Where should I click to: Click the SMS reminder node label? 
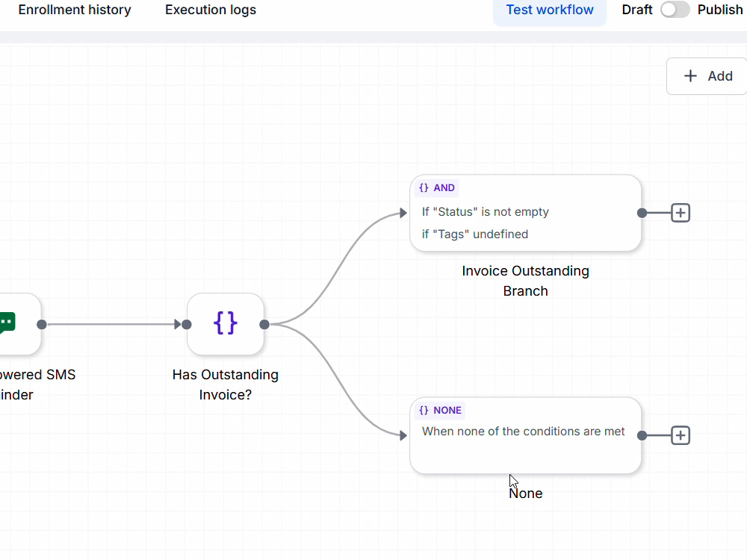(x=37, y=385)
